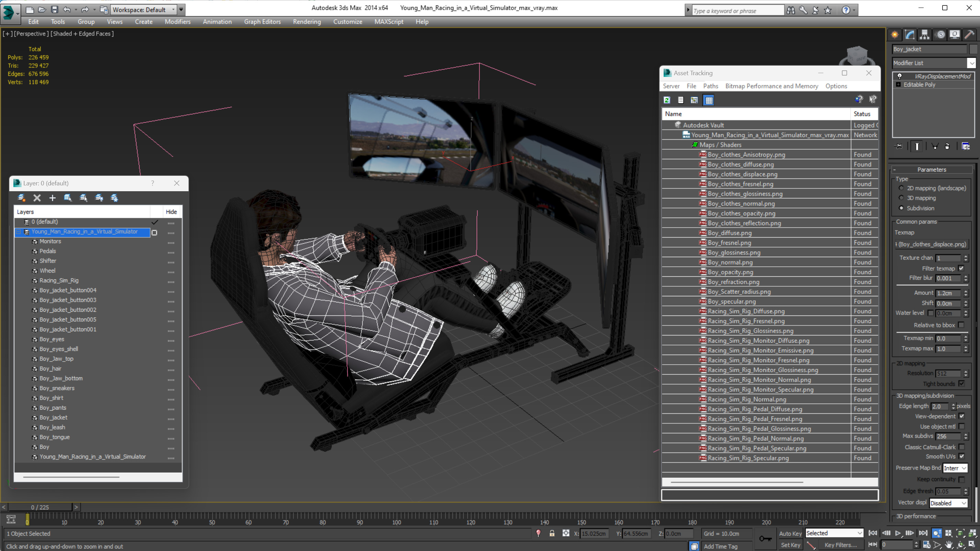Collapse Young_Man_Racing layer tree node

coord(18,232)
